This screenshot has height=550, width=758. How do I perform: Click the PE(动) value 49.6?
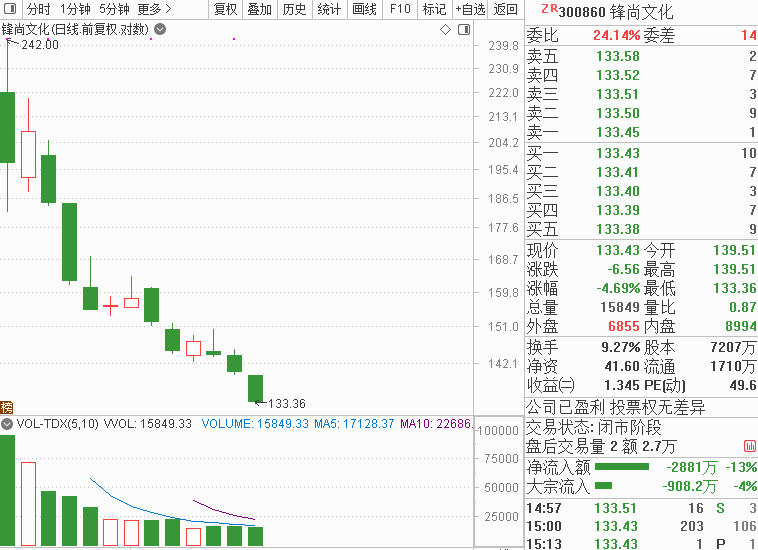743,385
